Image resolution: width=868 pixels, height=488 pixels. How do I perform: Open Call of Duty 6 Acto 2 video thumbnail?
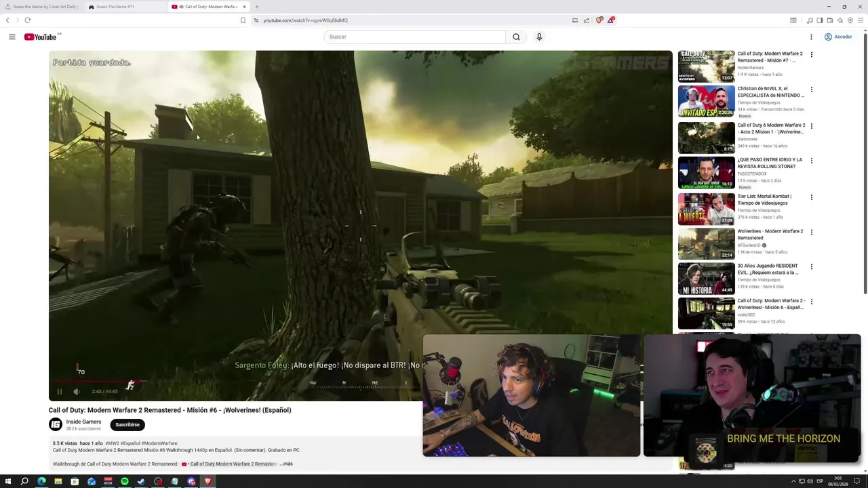(706, 137)
